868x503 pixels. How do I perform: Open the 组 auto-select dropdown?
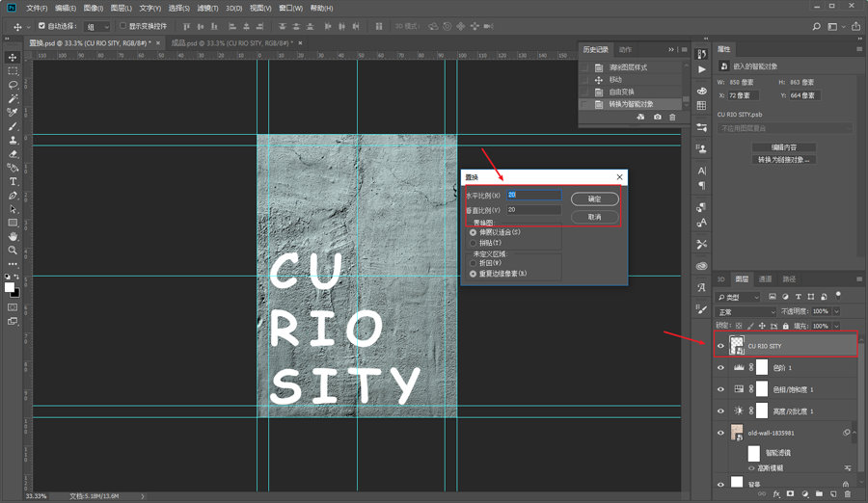click(x=96, y=27)
